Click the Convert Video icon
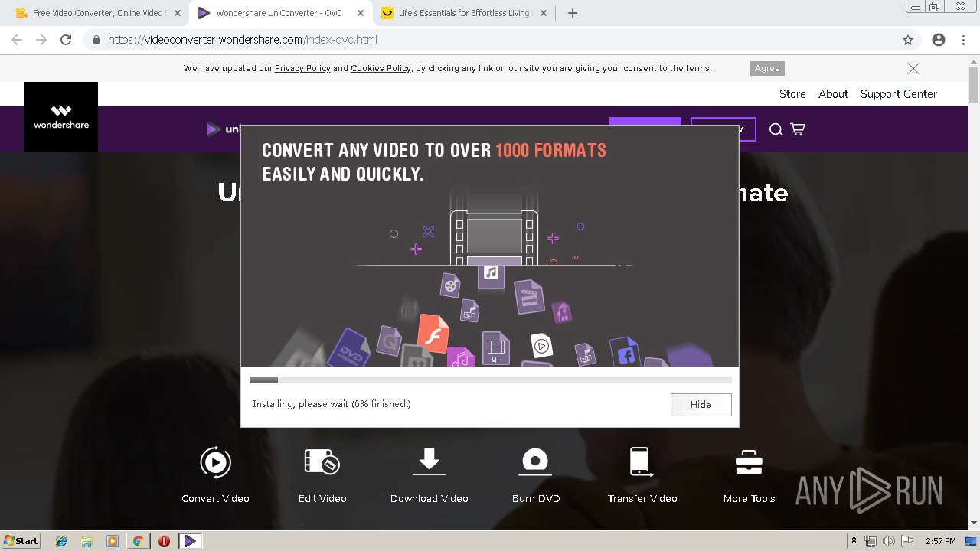The height and width of the screenshot is (551, 980). click(215, 462)
